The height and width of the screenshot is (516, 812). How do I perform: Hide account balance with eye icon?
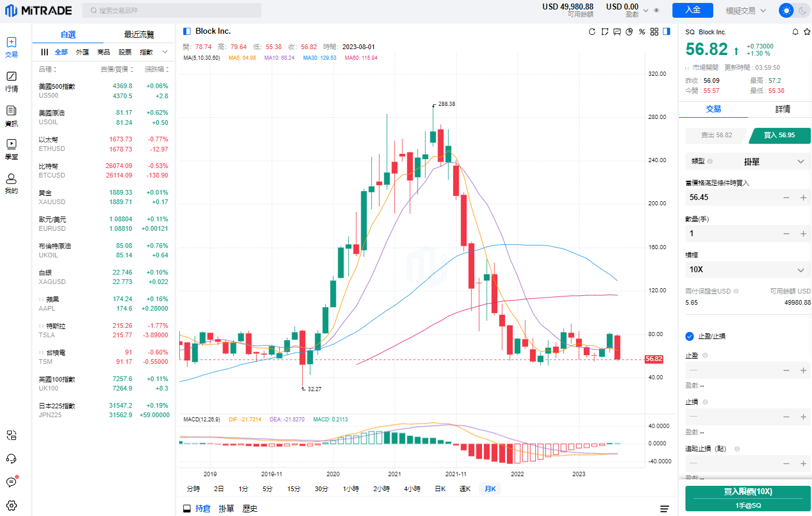(x=656, y=11)
